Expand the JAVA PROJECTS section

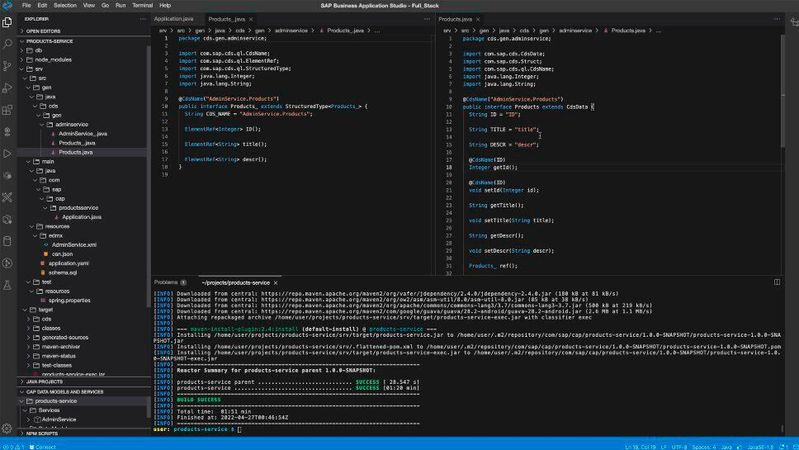point(44,382)
